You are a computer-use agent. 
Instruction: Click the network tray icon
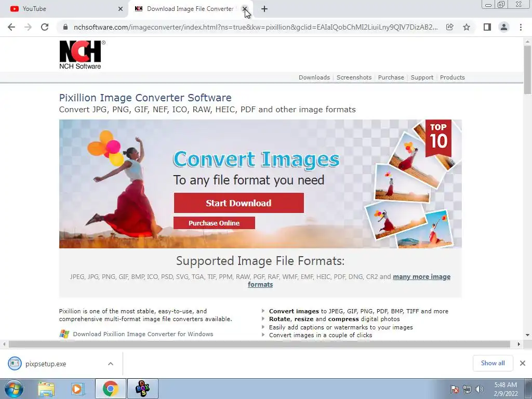(x=467, y=389)
